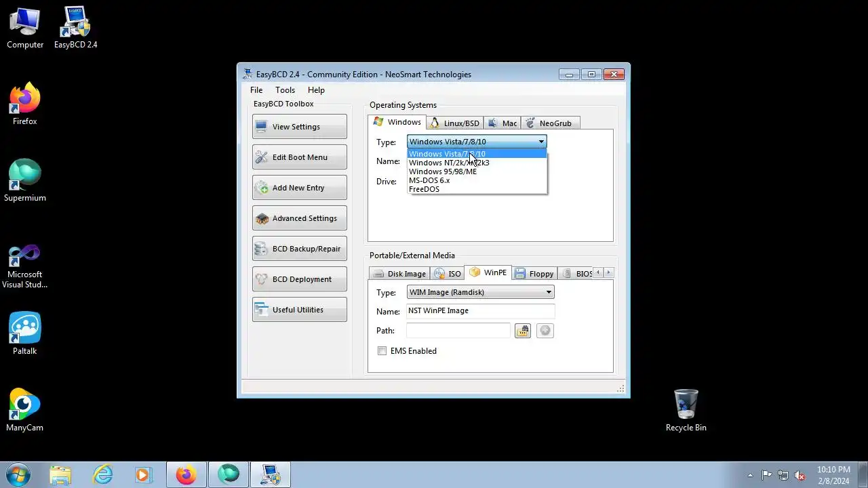Select the Firefox desktop shortcut
Image resolution: width=868 pixels, height=488 pixels.
click(x=24, y=104)
